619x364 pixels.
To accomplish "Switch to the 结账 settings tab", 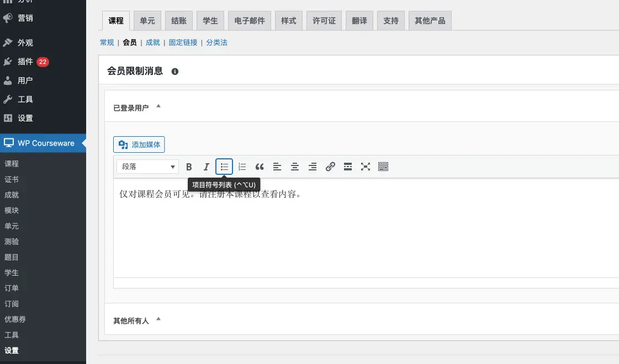I will click(179, 21).
